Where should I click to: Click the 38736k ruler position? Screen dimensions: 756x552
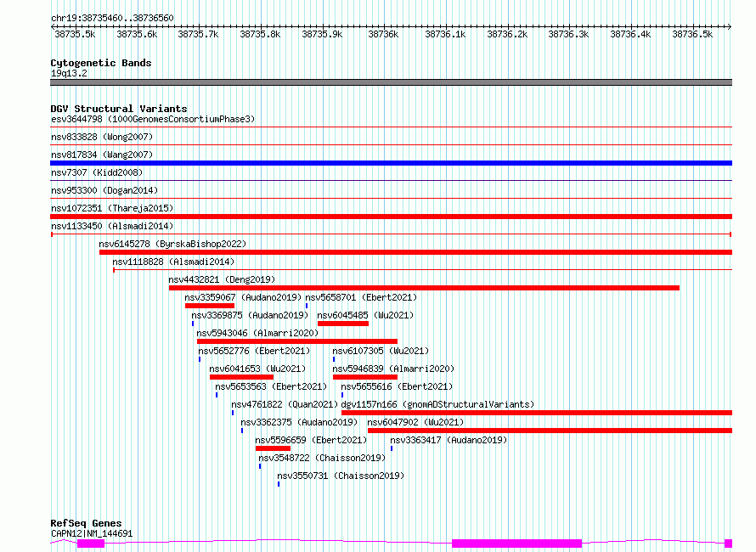click(x=383, y=34)
